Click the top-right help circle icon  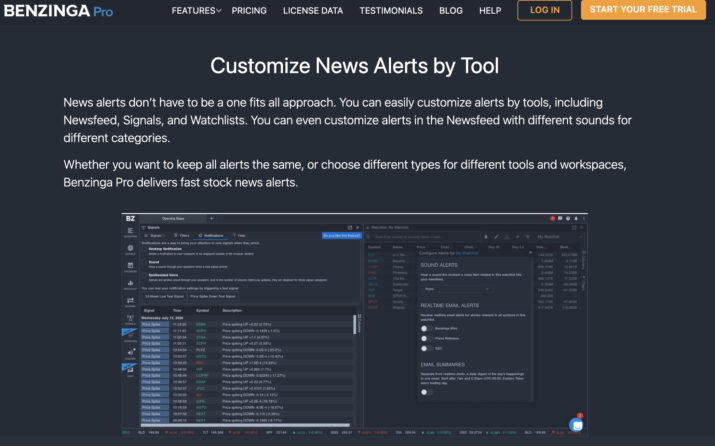click(x=568, y=218)
